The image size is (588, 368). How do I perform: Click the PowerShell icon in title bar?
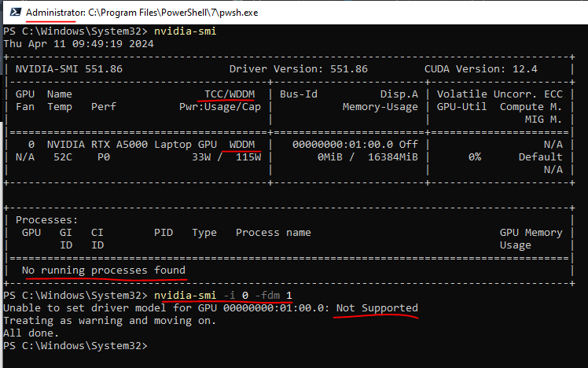coord(13,13)
